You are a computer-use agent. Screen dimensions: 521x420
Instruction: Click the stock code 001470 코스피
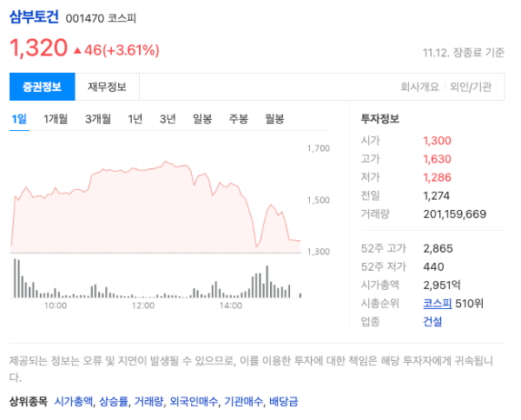point(101,18)
